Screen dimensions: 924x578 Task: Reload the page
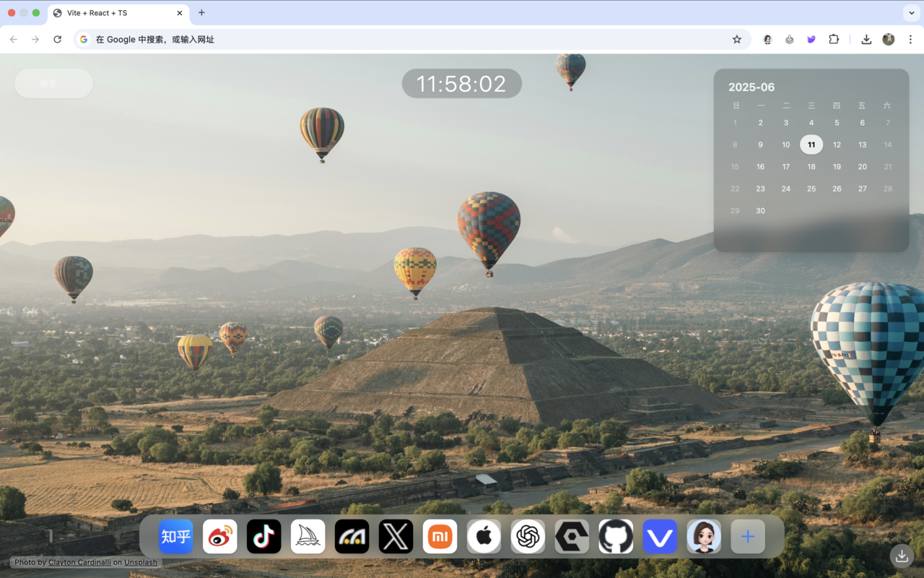point(58,40)
